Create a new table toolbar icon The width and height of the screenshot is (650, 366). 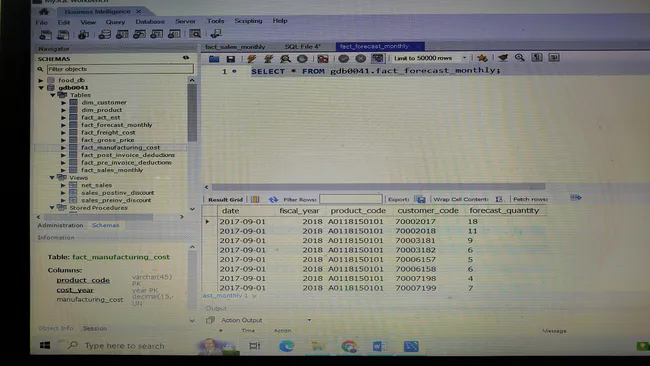pos(122,34)
